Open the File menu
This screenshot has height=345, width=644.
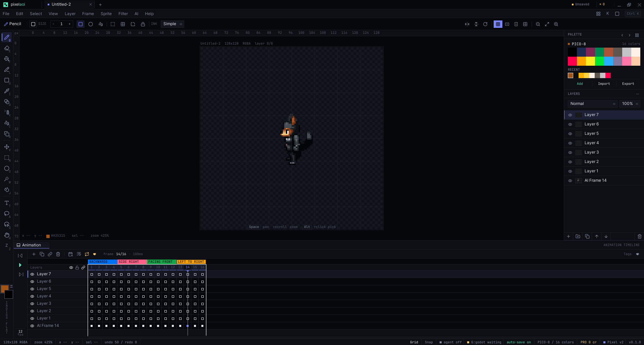tap(6, 14)
